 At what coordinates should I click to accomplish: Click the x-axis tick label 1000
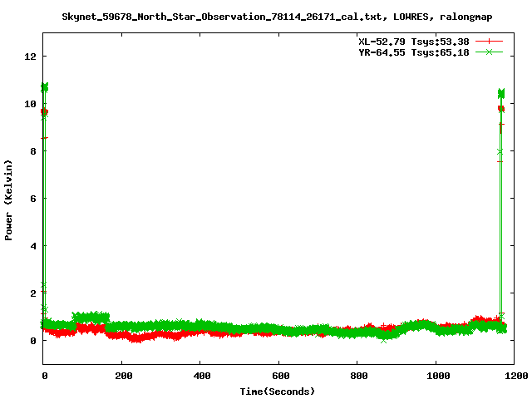click(x=438, y=376)
